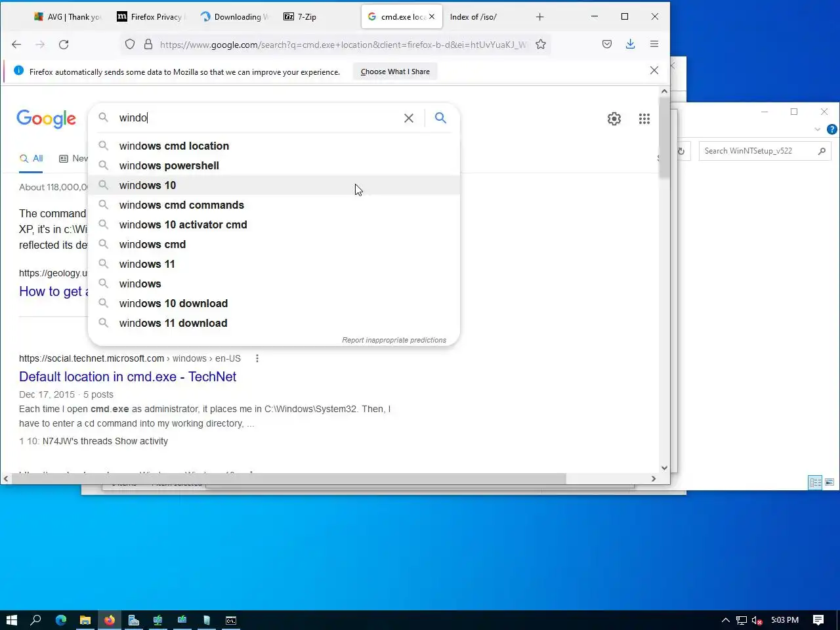
Task: Open Save to Pocket icon
Action: 607,44
